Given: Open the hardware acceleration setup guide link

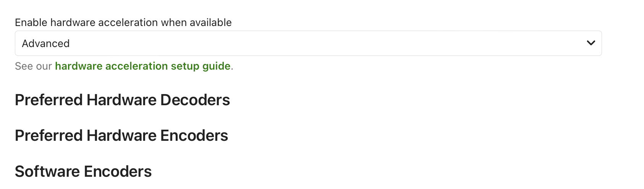Looking at the screenshot, I should [142, 66].
